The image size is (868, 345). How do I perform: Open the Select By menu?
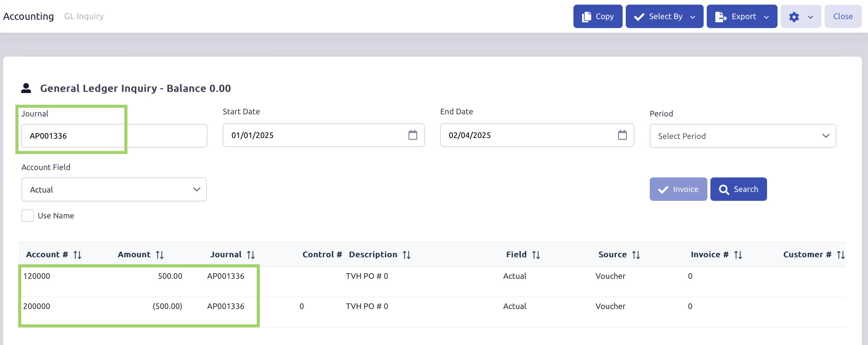664,17
